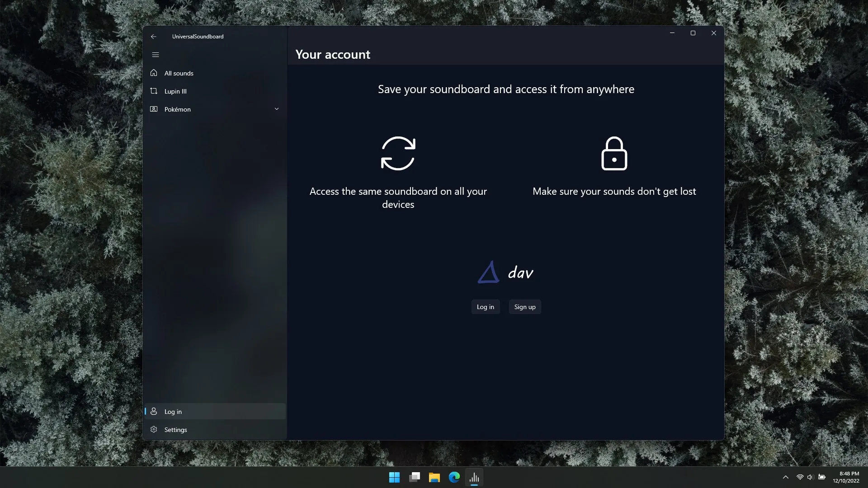Screen dimensions: 868x488
Task: Open the Windows Start menu
Action: (x=394, y=477)
